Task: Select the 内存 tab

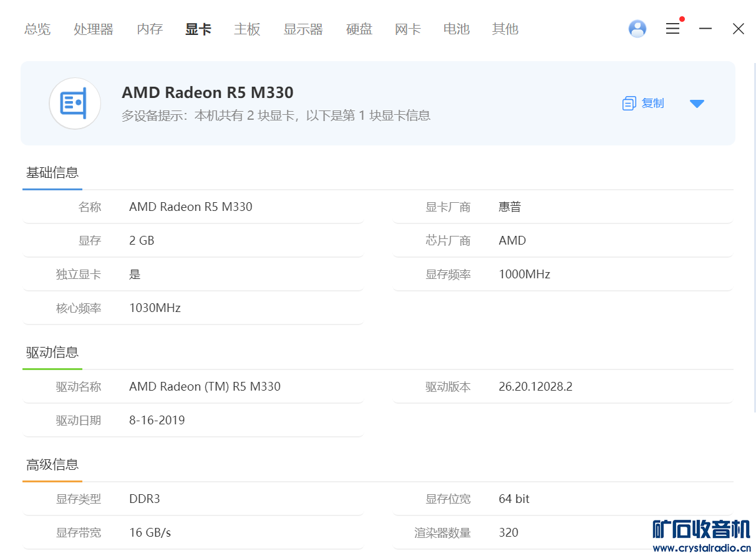Action: 150,29
